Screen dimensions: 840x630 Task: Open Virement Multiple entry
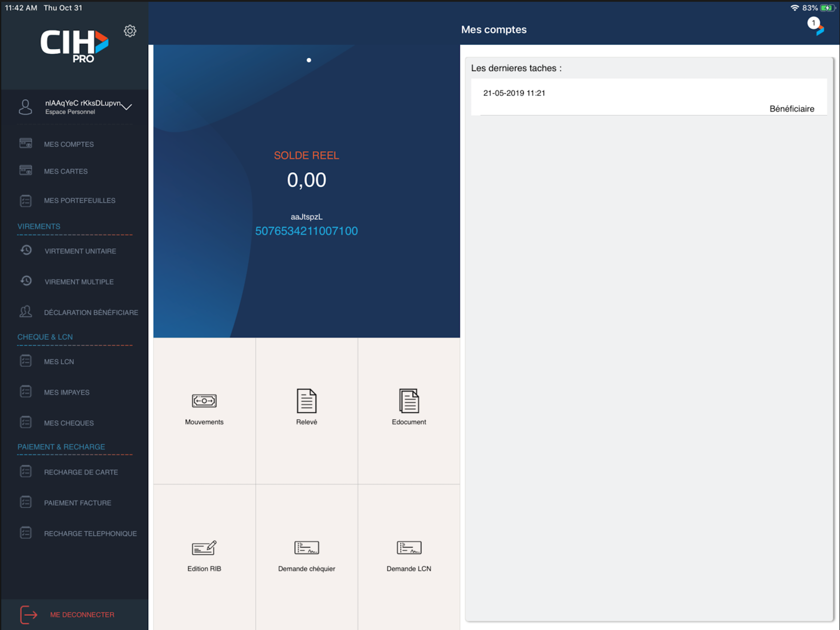pos(79,282)
